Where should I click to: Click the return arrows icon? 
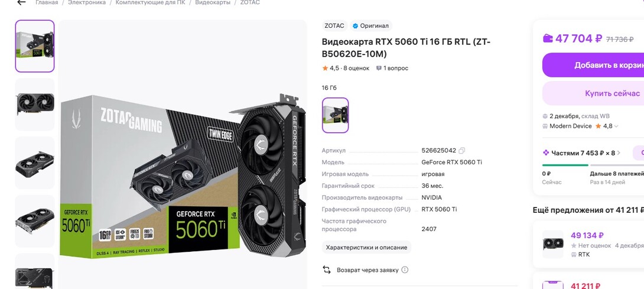[x=327, y=270]
